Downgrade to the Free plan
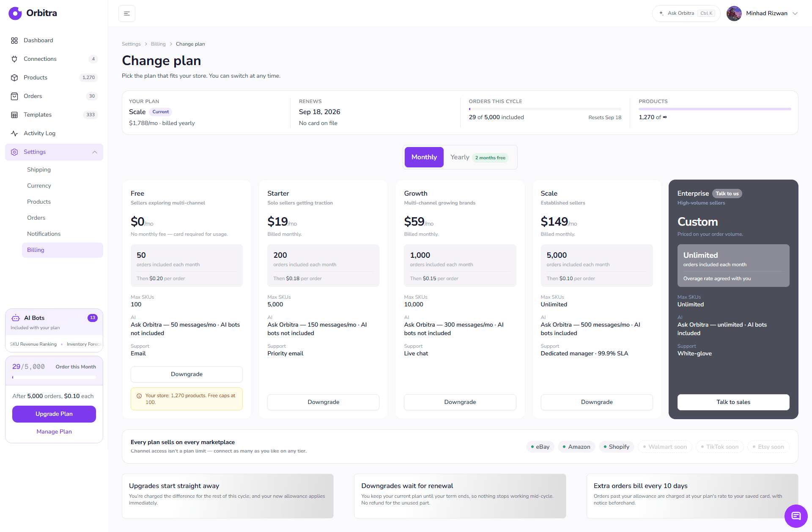This screenshot has height=532, width=812. click(x=187, y=374)
